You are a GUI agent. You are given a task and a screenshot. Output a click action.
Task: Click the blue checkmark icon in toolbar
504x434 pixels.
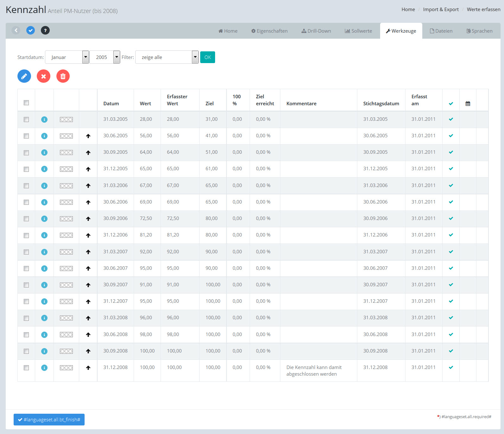coord(30,30)
